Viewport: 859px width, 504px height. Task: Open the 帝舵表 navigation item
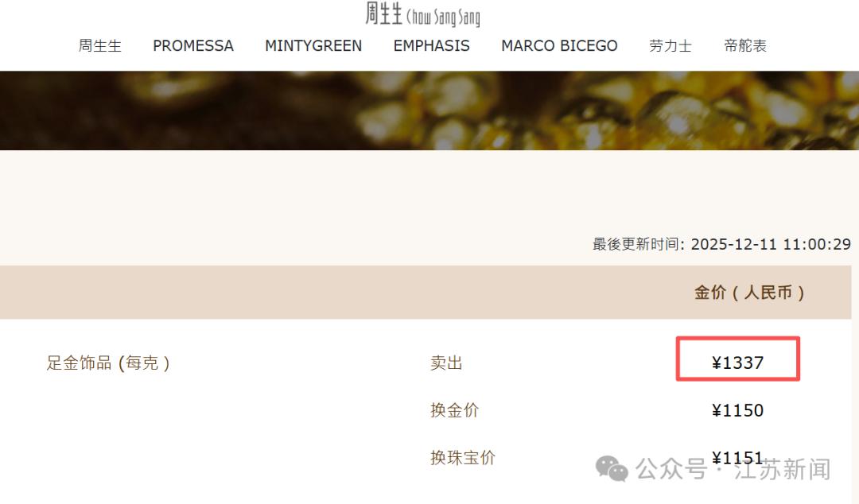(x=745, y=45)
